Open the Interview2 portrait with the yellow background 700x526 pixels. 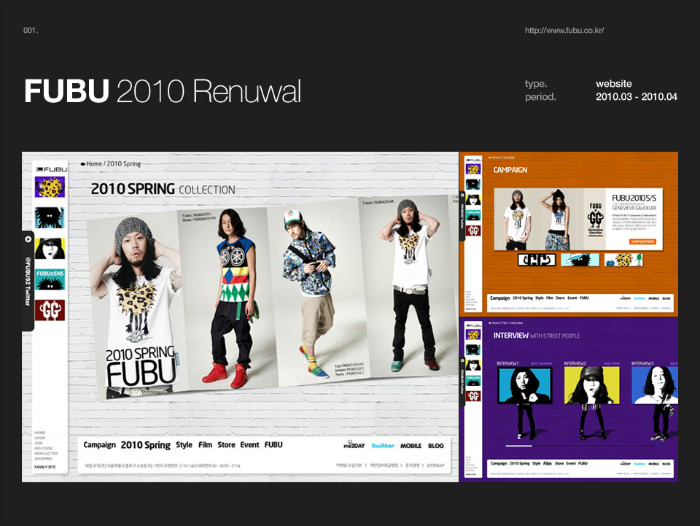click(x=592, y=385)
